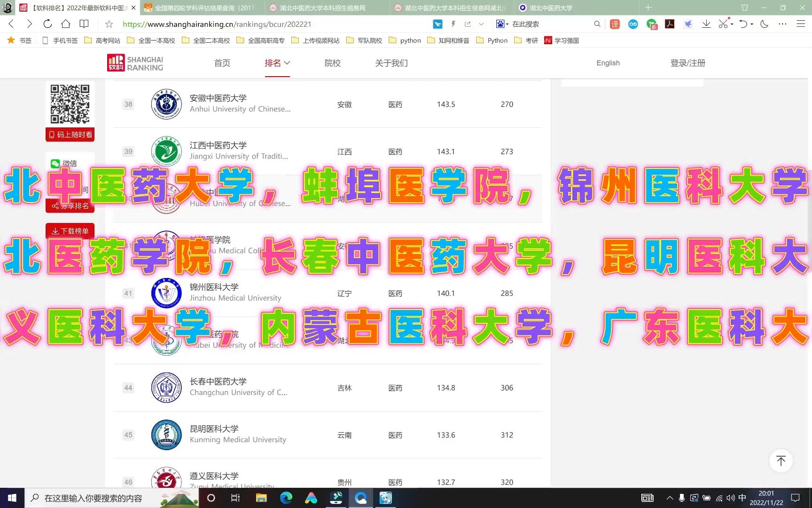Open the 军队院校 bookmark folder

coord(364,40)
